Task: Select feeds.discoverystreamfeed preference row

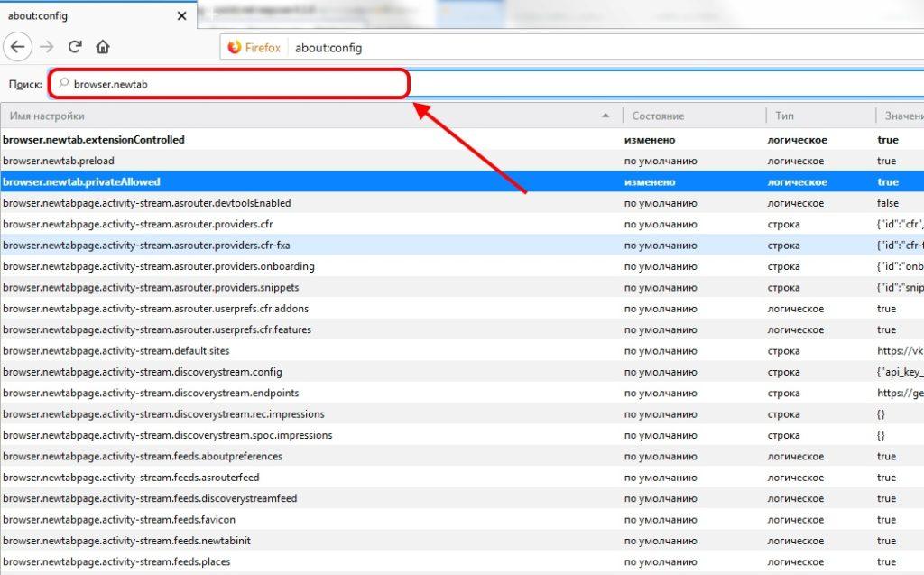Action: pos(462,498)
